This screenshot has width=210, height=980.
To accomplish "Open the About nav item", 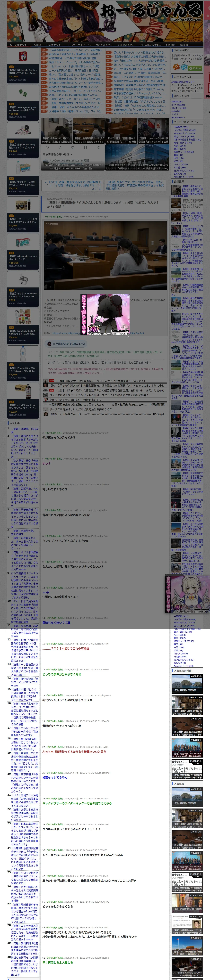I will point(37,45).
